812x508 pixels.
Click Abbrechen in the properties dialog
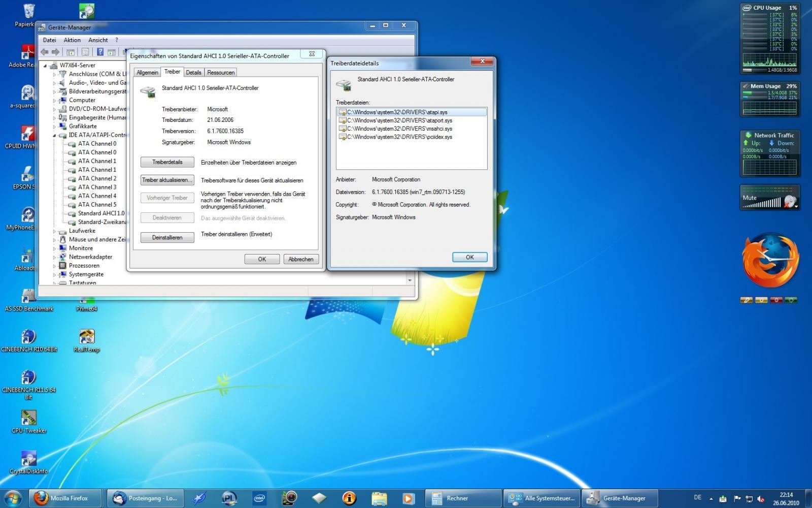click(x=301, y=259)
